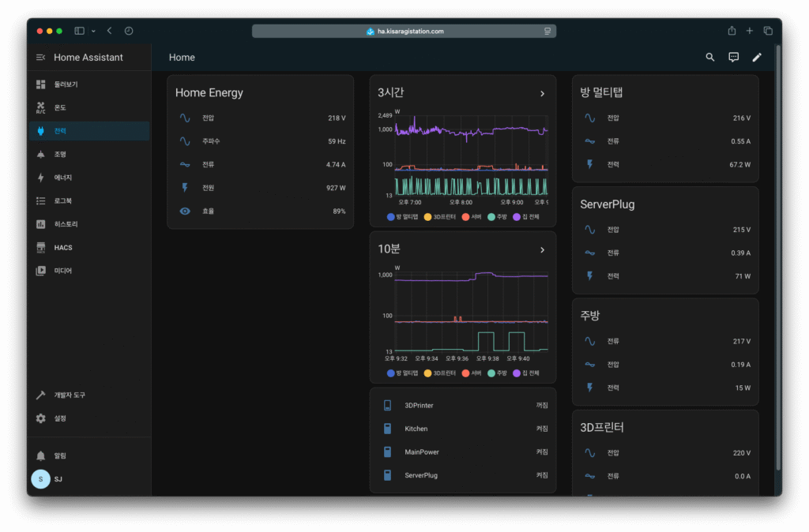This screenshot has width=809, height=532.
Task: Toggle 방 멀티탭 series in 3시간 legend
Action: click(403, 217)
